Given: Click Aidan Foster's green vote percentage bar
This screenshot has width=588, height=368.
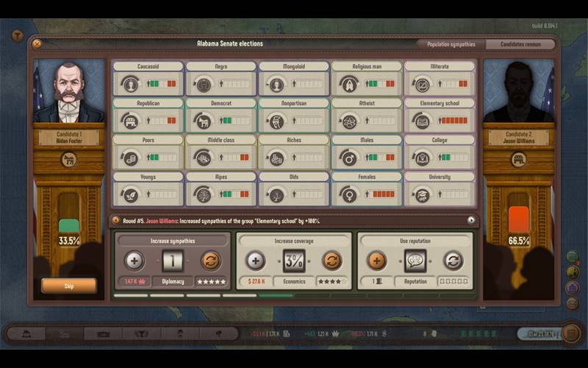Looking at the screenshot, I should pos(68,224).
